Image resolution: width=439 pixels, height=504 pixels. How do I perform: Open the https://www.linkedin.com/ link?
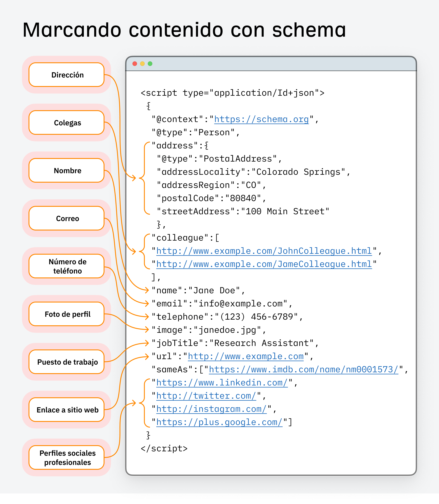coord(222,383)
